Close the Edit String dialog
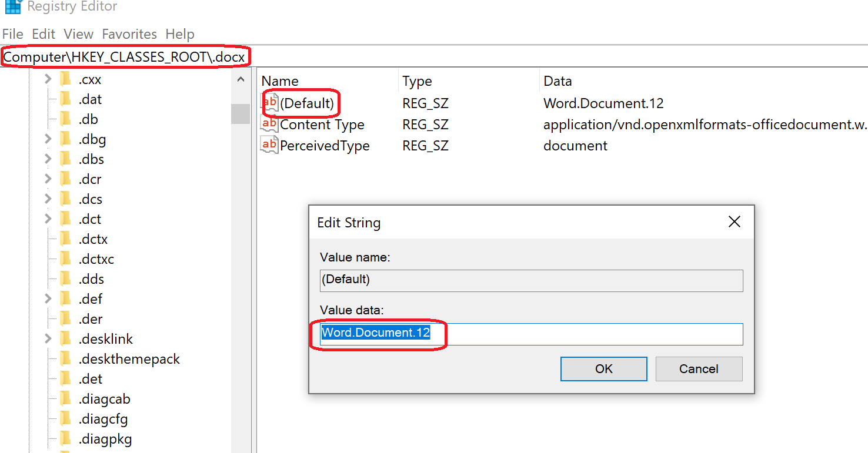The height and width of the screenshot is (453, 868). (x=734, y=222)
